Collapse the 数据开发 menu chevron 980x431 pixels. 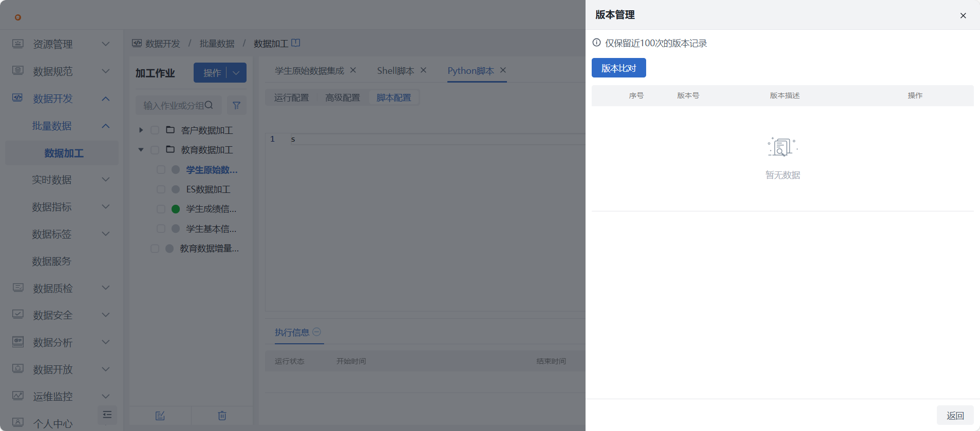coord(106,99)
